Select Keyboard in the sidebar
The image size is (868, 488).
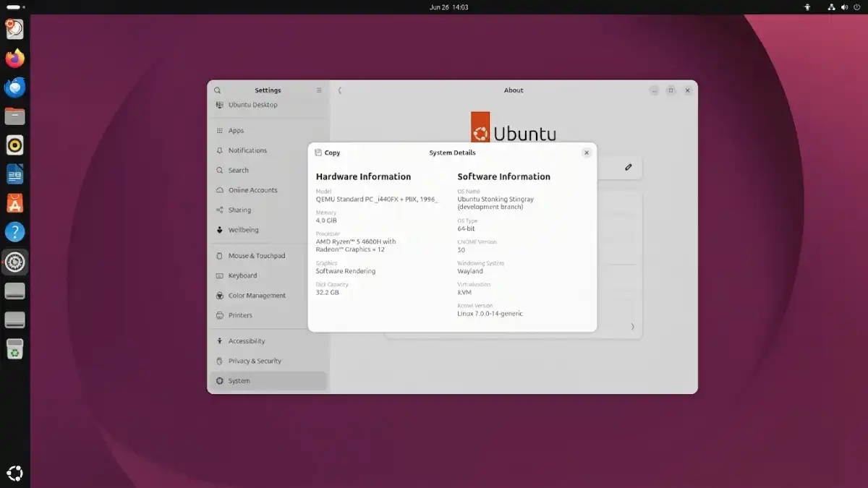[268, 275]
